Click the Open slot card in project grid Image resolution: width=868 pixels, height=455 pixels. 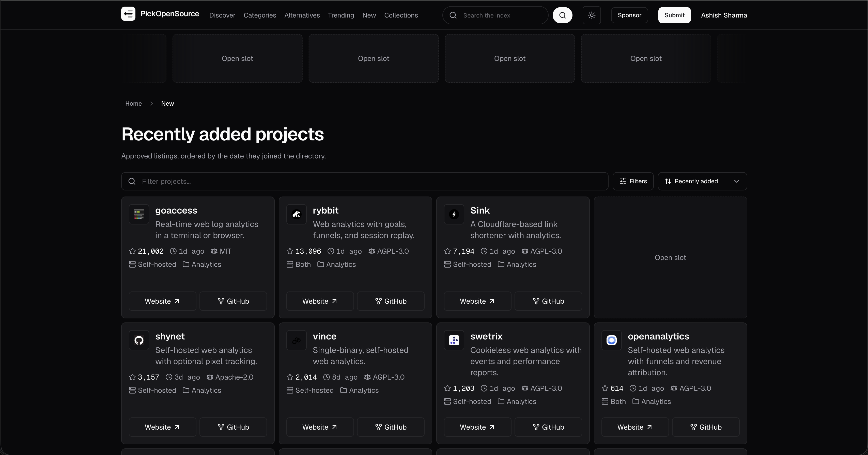click(671, 258)
